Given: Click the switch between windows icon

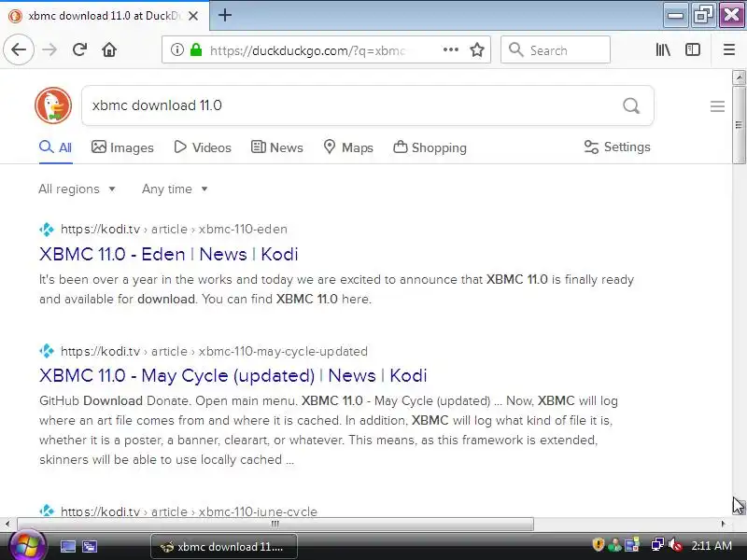Looking at the screenshot, I should pos(90,547).
